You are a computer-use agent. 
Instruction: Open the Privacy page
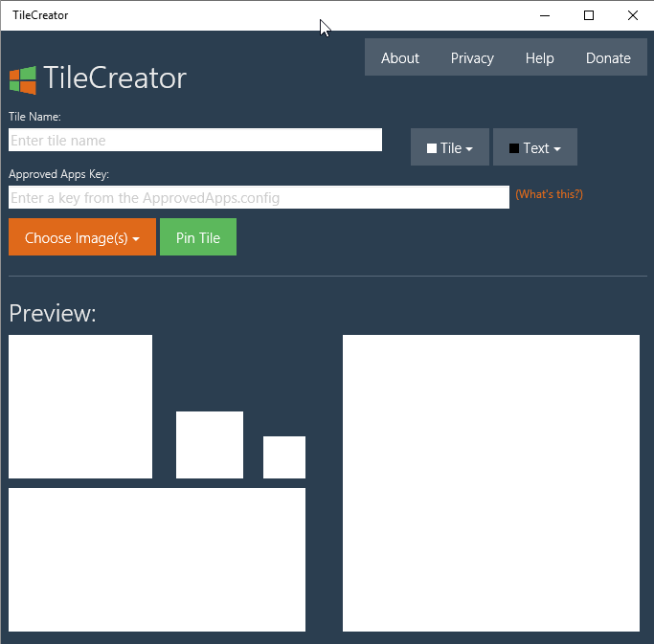coord(472,58)
